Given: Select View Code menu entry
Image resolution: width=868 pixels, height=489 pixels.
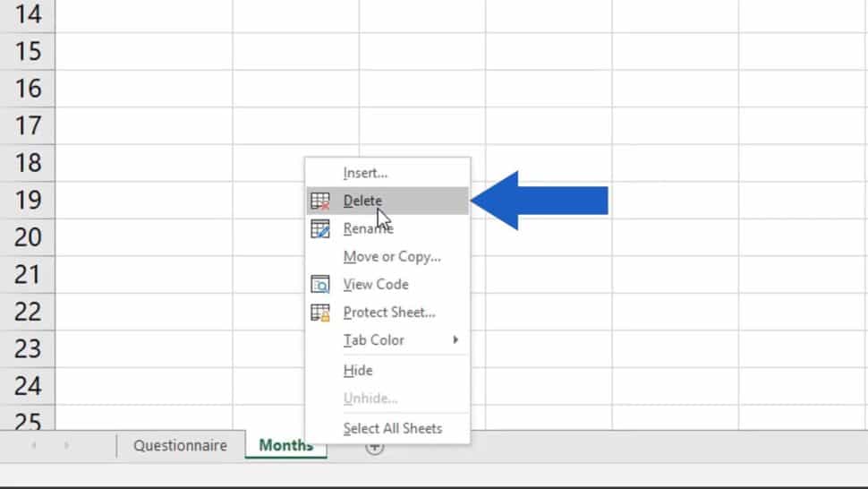Looking at the screenshot, I should point(387,284).
